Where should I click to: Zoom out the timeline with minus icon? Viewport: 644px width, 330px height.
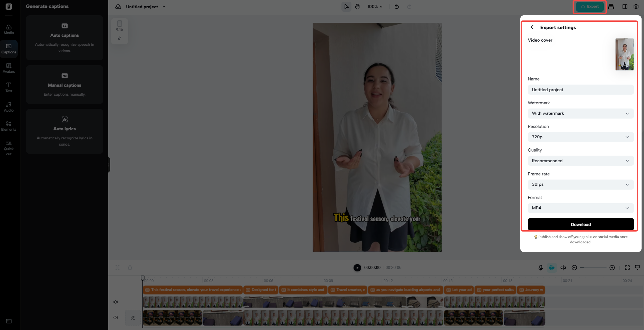tap(574, 268)
